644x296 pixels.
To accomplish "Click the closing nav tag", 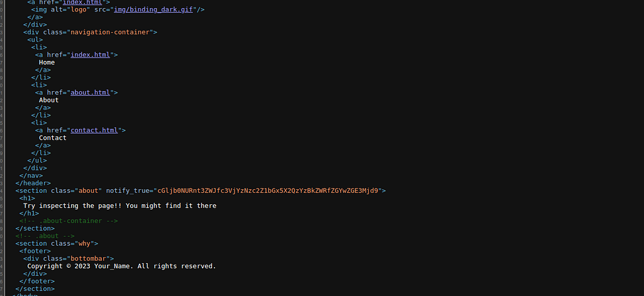I will coord(31,176).
